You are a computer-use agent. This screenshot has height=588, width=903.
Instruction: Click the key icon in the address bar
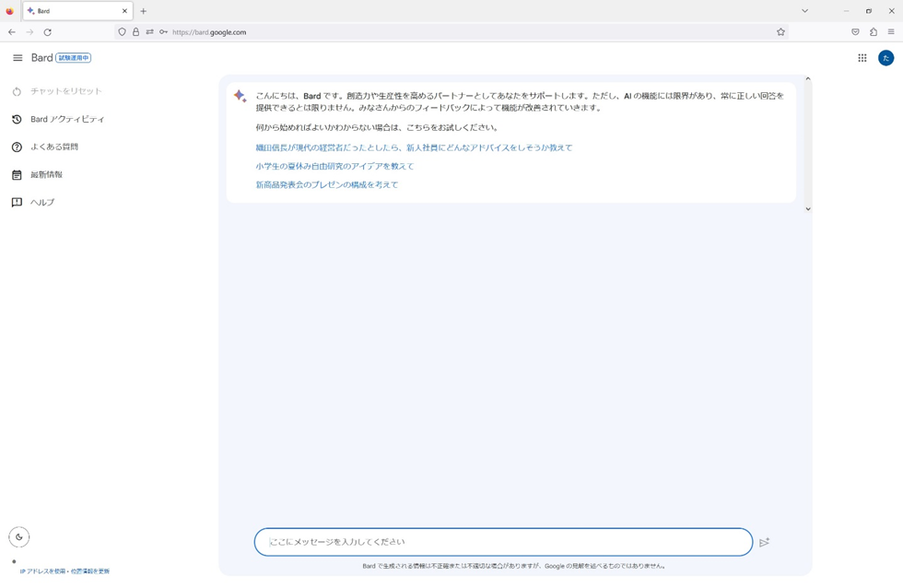[164, 32]
